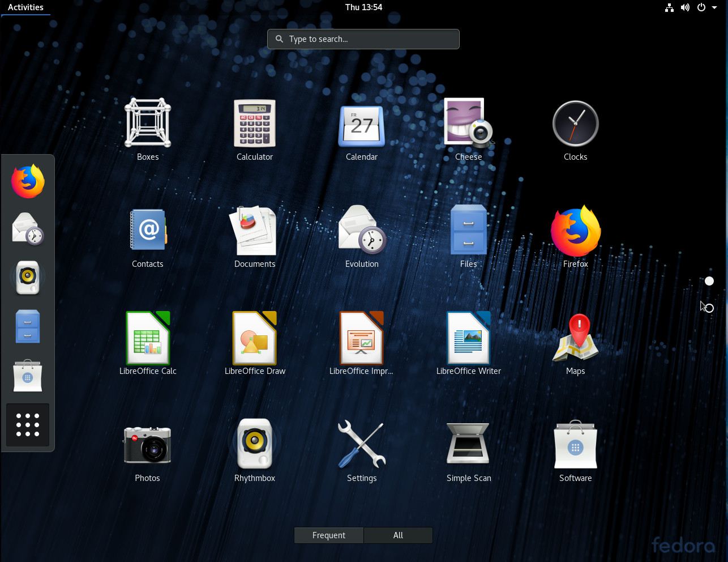
Task: Click the volume icon in top bar
Action: pyautogui.click(x=685, y=7)
